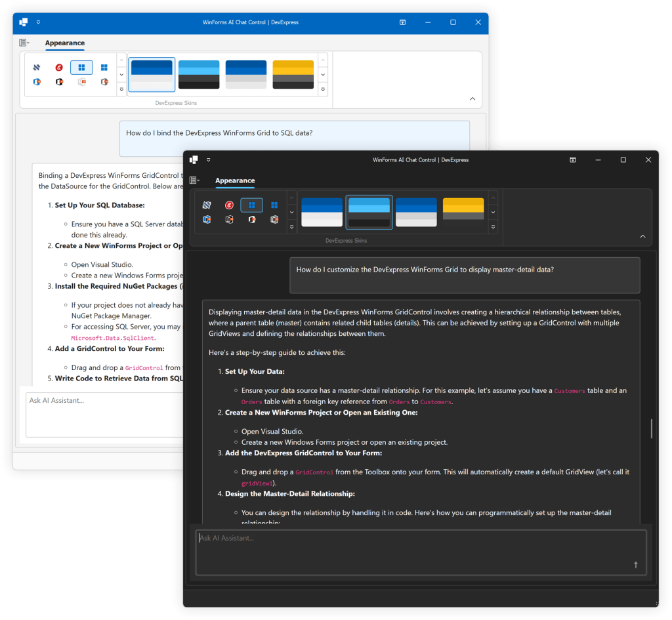This screenshot has width=672, height=620.
Task: Choose the red C skin in dark window
Action: [229, 205]
